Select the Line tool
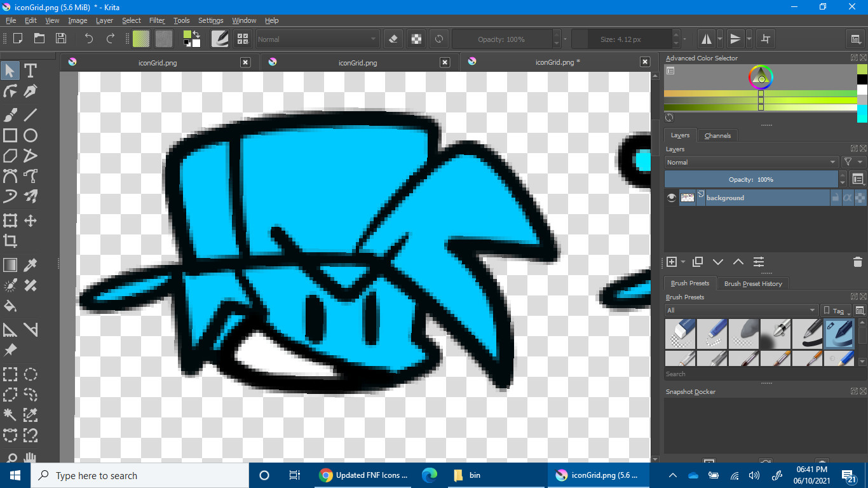 pos(30,114)
